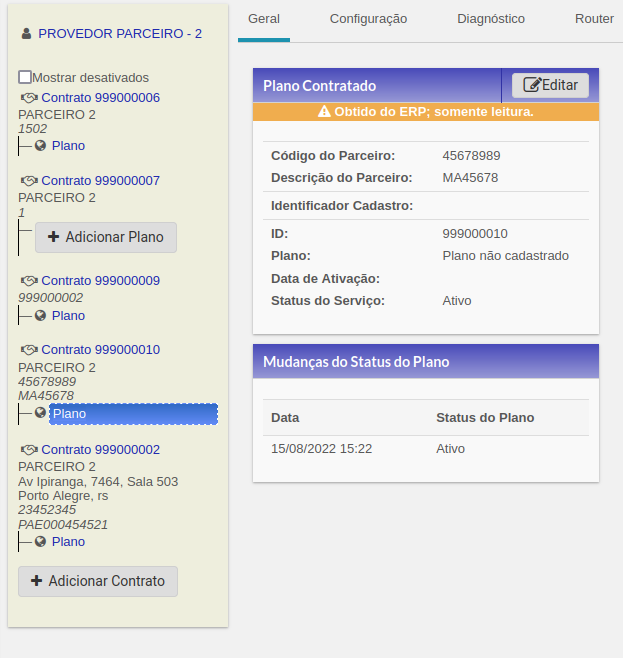Select Plano under Contrato 999000006

(x=68, y=146)
